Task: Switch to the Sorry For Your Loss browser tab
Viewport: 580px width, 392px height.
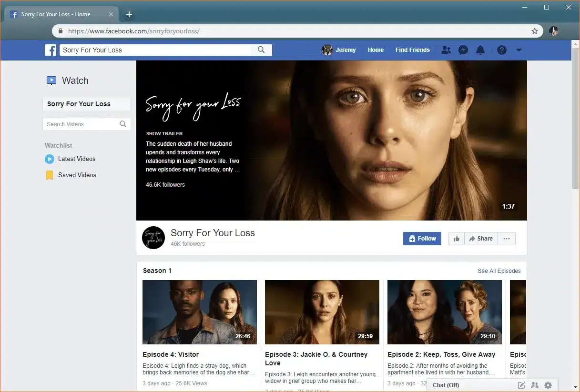Action: point(57,14)
